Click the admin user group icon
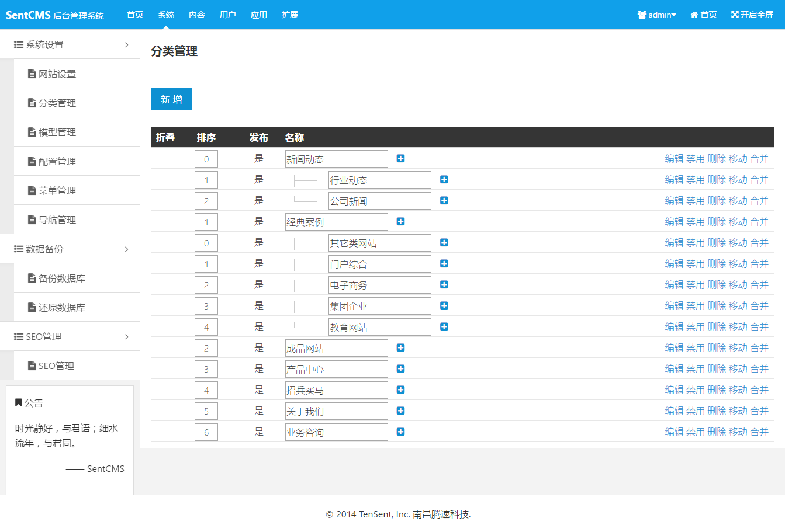This screenshot has width=785, height=532. click(x=642, y=15)
